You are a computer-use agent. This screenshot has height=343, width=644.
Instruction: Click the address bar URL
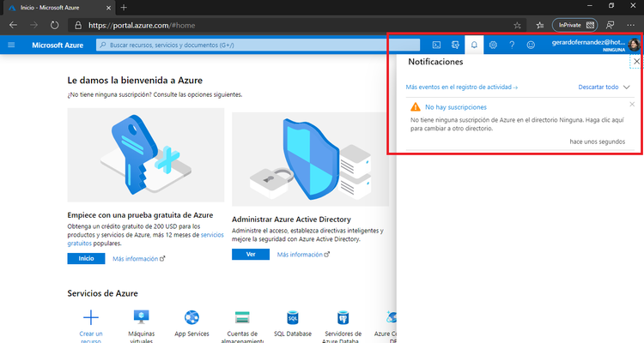pyautogui.click(x=142, y=26)
